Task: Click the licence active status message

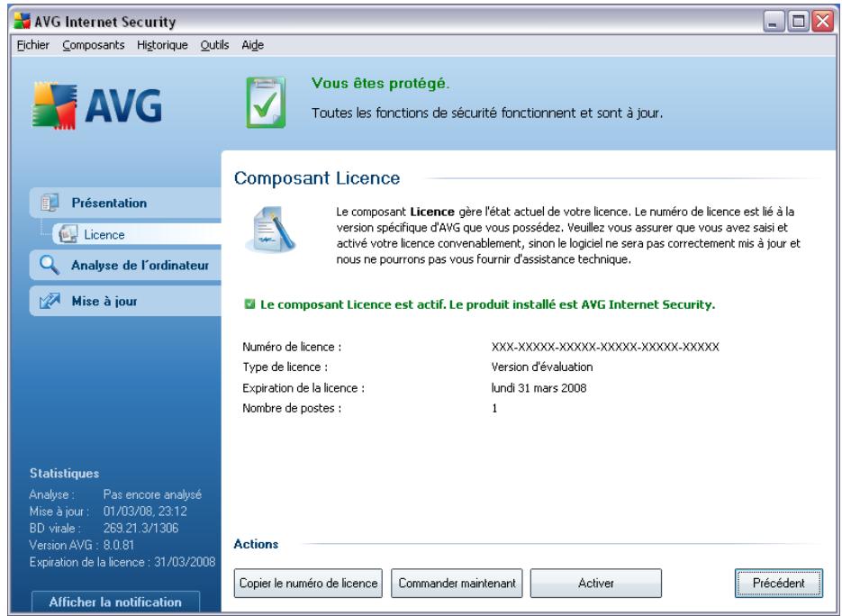Action: pyautogui.click(x=487, y=304)
